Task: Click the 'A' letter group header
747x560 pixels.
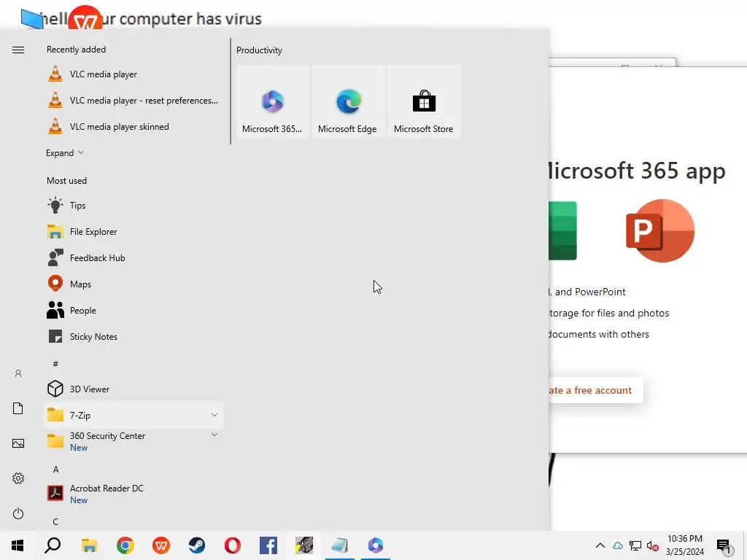Action: pyautogui.click(x=55, y=470)
